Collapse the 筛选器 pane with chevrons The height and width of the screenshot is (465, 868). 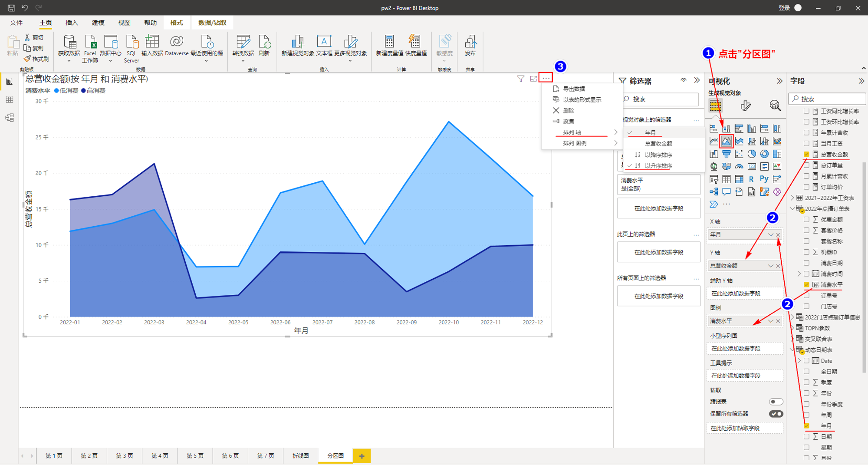pos(697,80)
